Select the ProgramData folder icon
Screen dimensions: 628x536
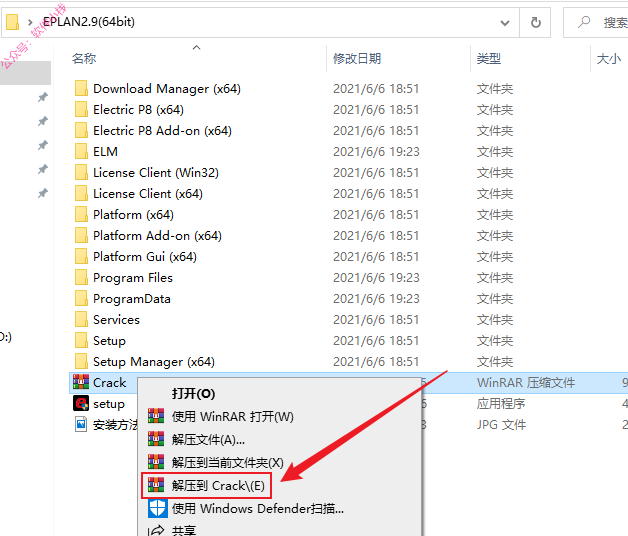click(x=81, y=298)
